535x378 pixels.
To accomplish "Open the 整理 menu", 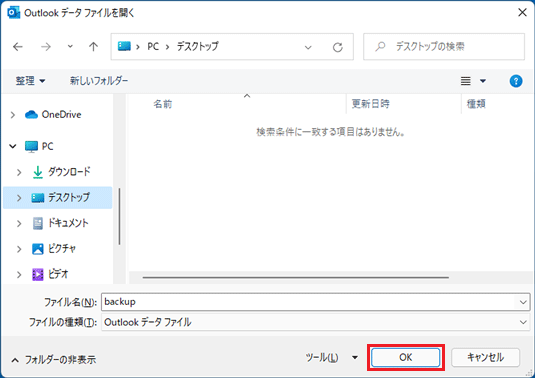I will coord(30,81).
